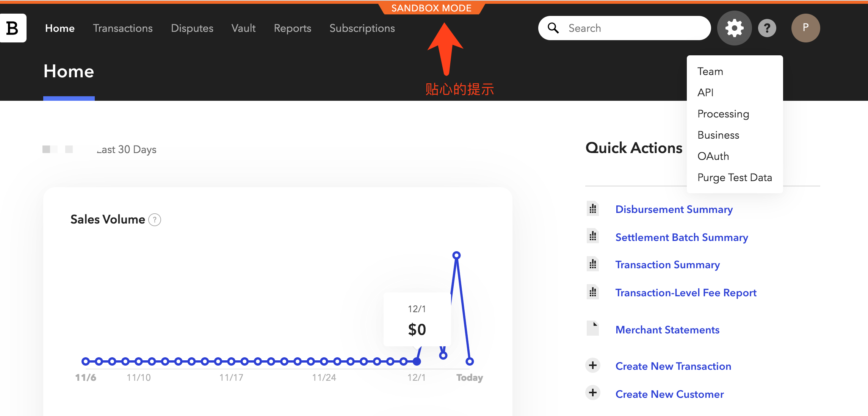The image size is (868, 416).
Task: Click the Merchant Statements document icon
Action: tap(593, 329)
